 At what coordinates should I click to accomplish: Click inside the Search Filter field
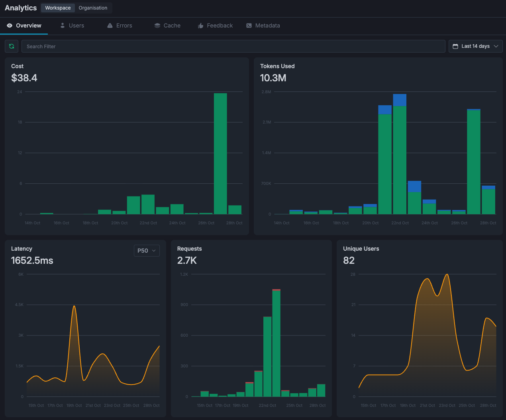[x=233, y=46]
